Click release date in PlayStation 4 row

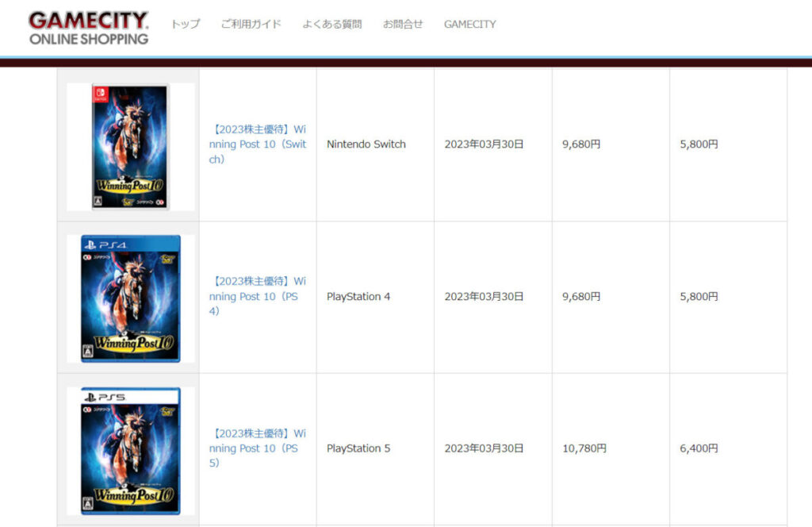point(484,296)
